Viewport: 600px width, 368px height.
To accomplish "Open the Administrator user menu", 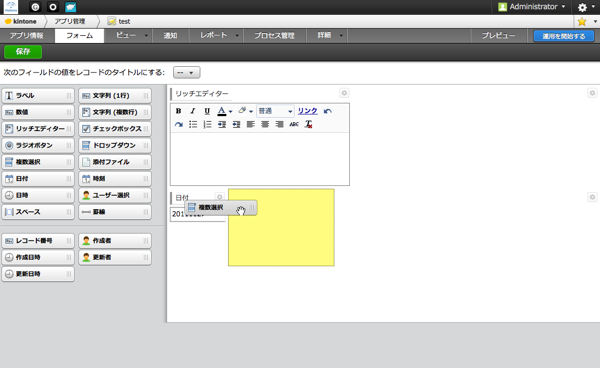I will point(532,7).
